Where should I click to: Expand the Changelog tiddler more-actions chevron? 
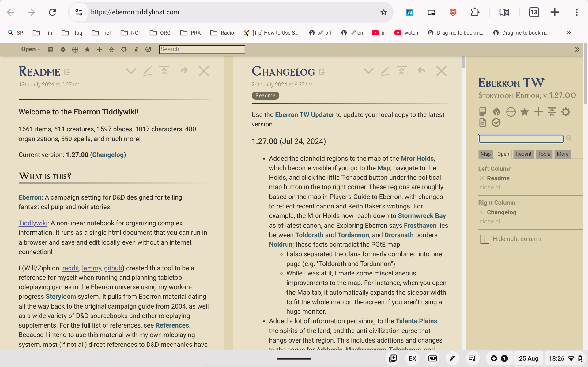point(368,71)
